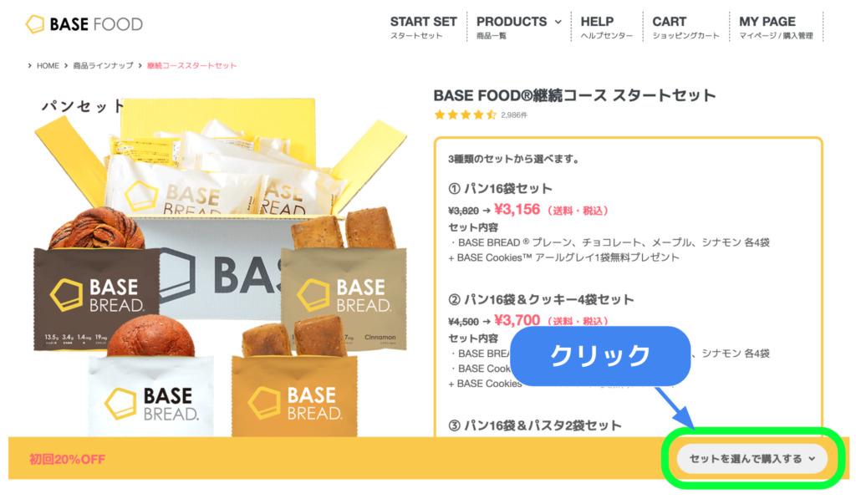Open the 商品ラインナップ breadcrumb link
856x504 pixels.
point(103,65)
